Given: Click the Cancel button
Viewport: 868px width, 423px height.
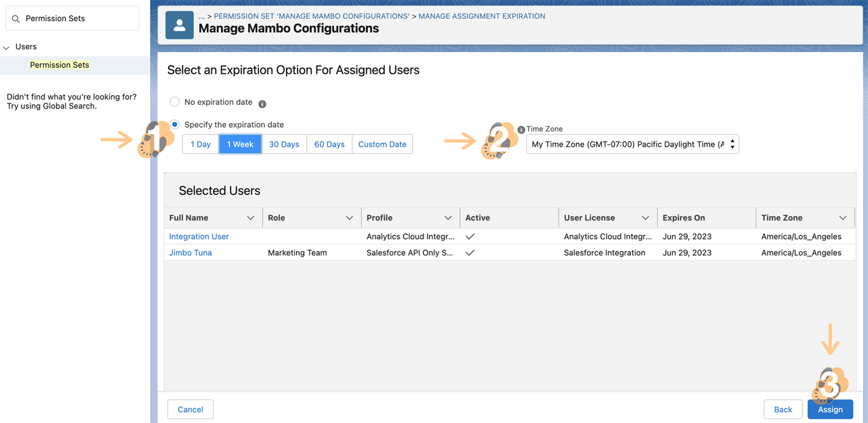Looking at the screenshot, I should [190, 410].
